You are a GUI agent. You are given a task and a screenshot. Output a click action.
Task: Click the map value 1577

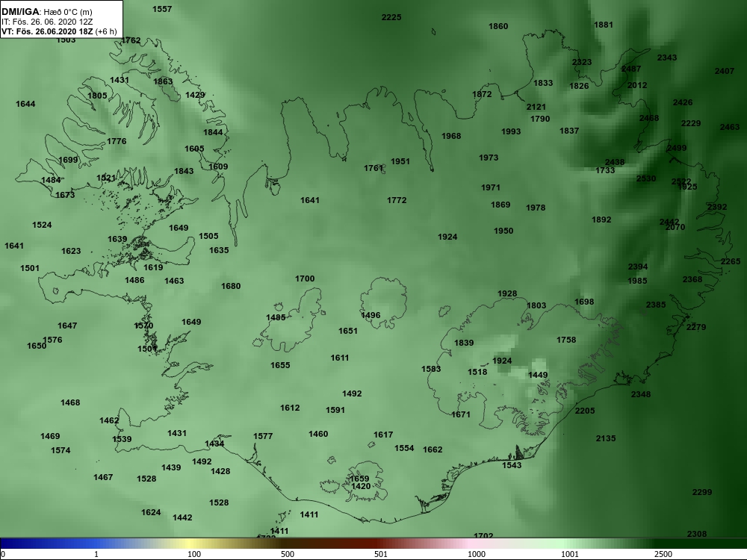(263, 436)
